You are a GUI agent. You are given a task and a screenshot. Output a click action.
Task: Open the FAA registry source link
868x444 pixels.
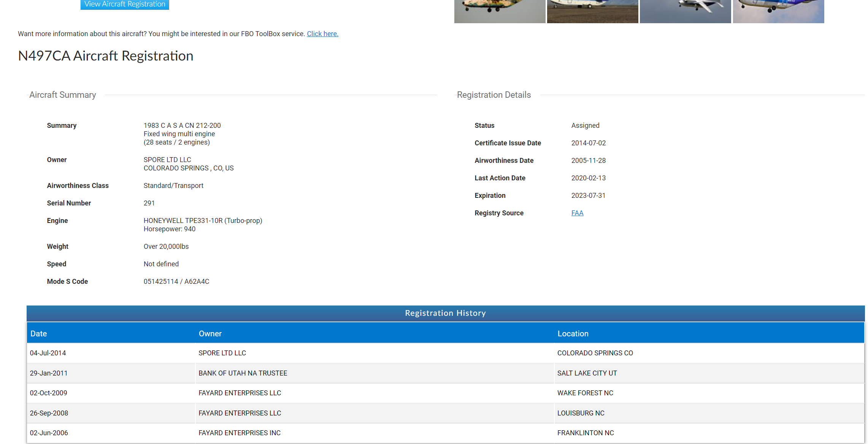(x=577, y=213)
